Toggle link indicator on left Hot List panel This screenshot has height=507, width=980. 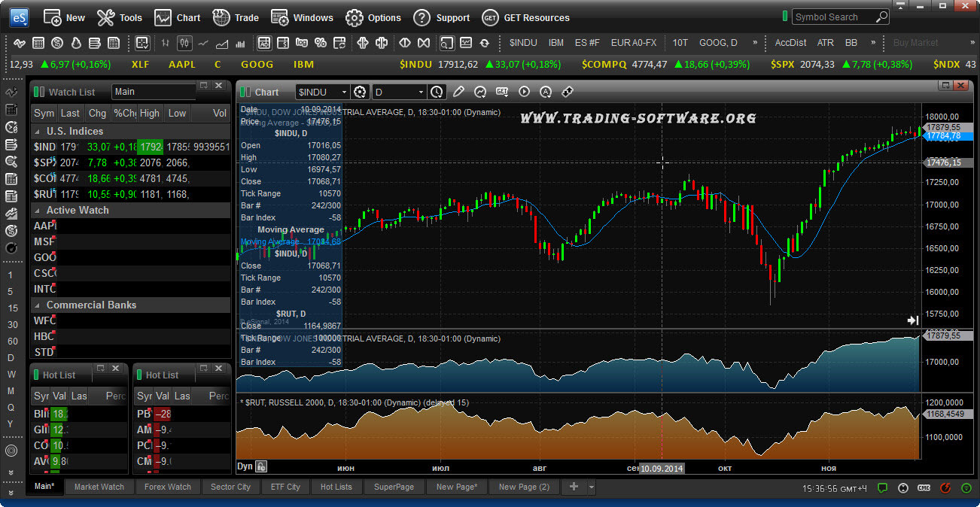coord(35,375)
